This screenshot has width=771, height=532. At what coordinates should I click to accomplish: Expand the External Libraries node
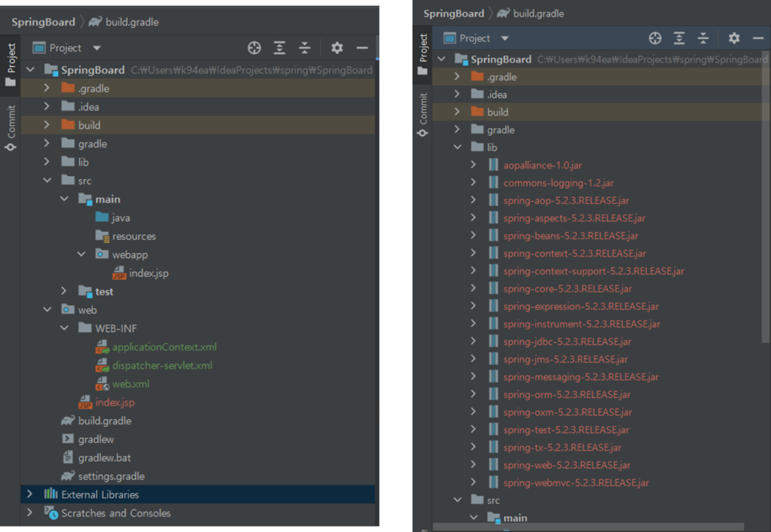point(29,494)
